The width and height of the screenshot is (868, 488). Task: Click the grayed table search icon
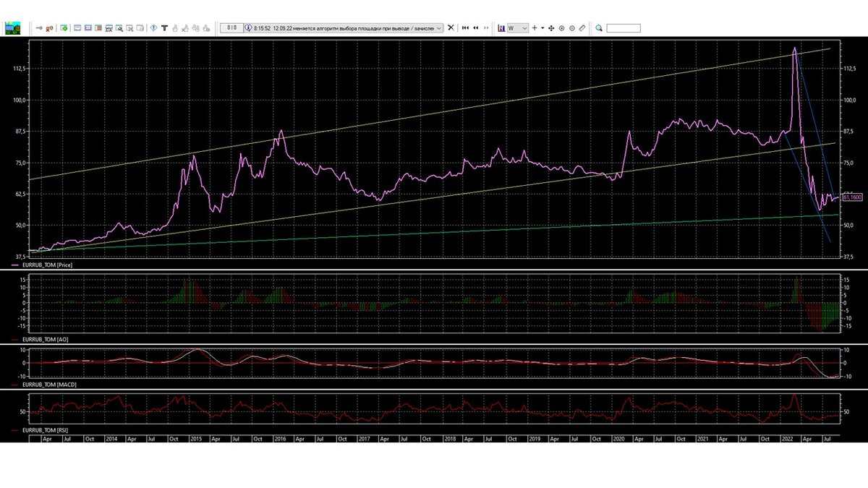[x=129, y=28]
